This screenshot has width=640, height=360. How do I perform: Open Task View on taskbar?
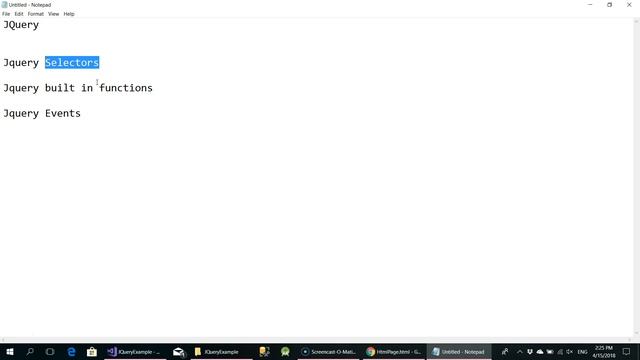coord(50,352)
